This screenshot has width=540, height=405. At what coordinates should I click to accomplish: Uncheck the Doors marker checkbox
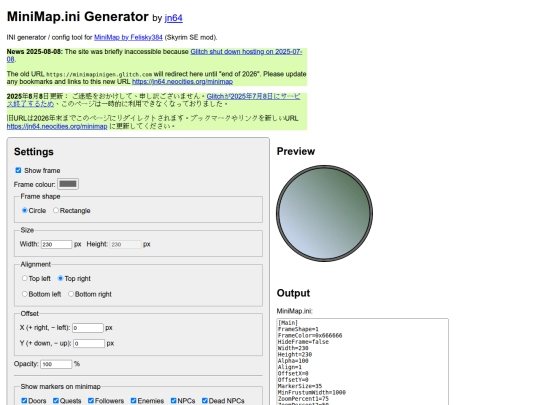click(x=24, y=401)
